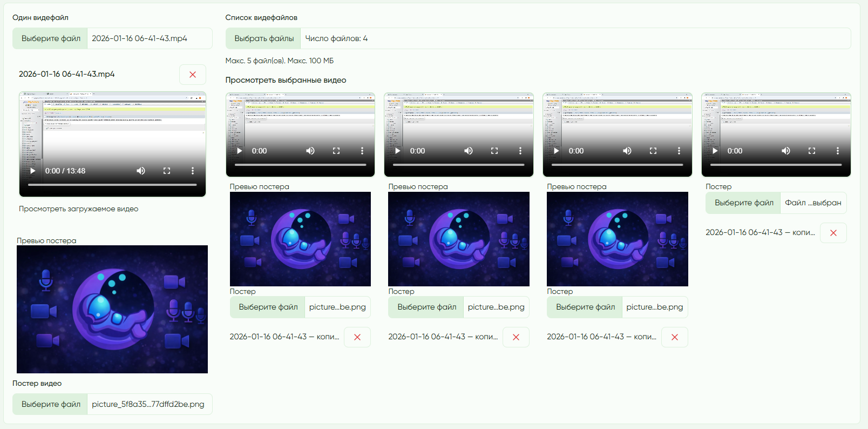
Task: Remove the fourth list video with red X
Action: [x=833, y=233]
